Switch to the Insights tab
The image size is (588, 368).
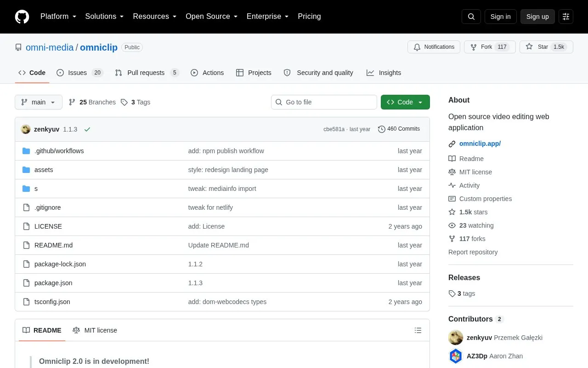click(x=384, y=73)
